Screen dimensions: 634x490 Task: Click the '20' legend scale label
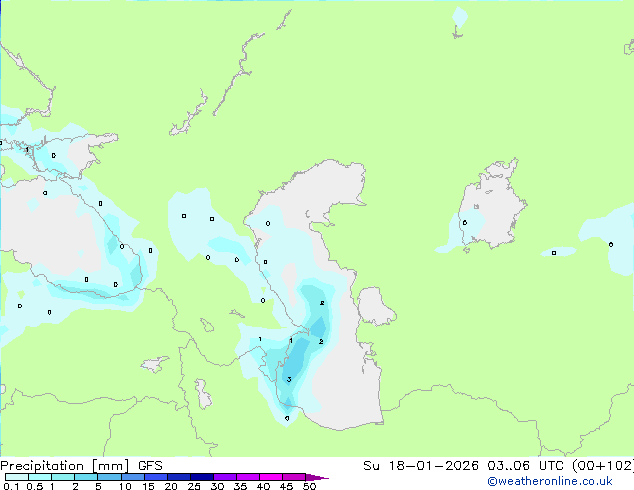pyautogui.click(x=171, y=486)
